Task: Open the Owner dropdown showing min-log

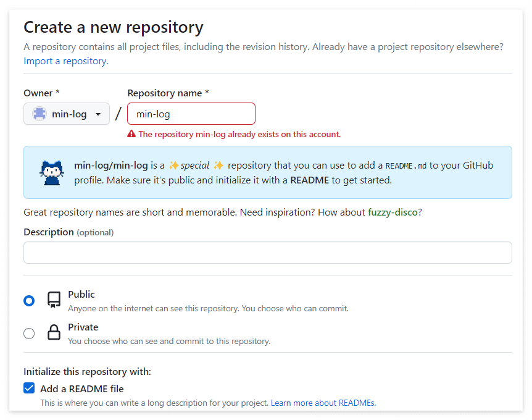Action: coord(67,114)
